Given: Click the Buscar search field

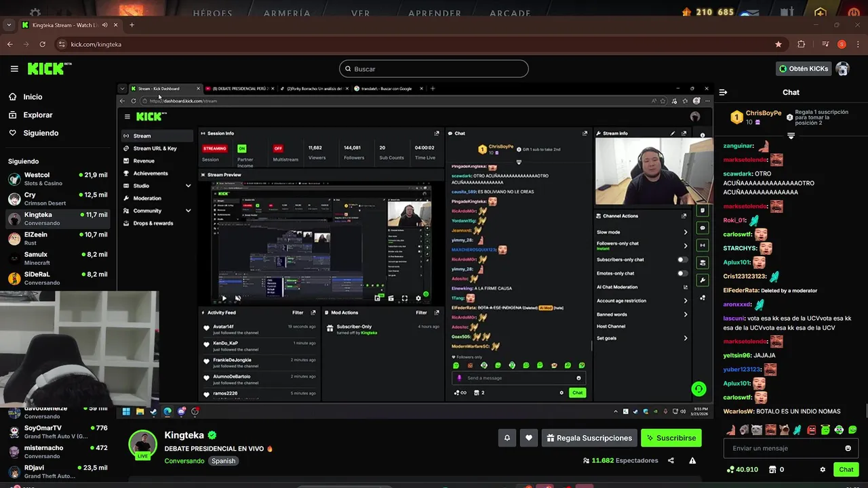Looking at the screenshot, I should click(x=434, y=68).
